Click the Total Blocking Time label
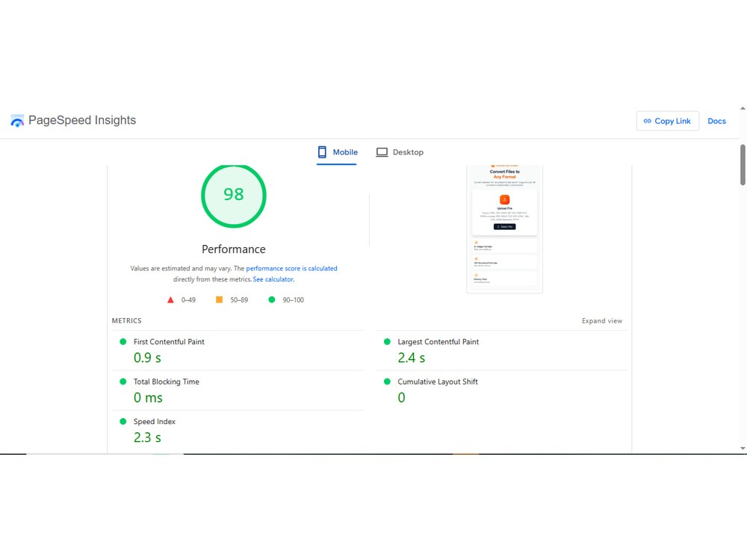The width and height of the screenshot is (747, 560). tap(167, 382)
